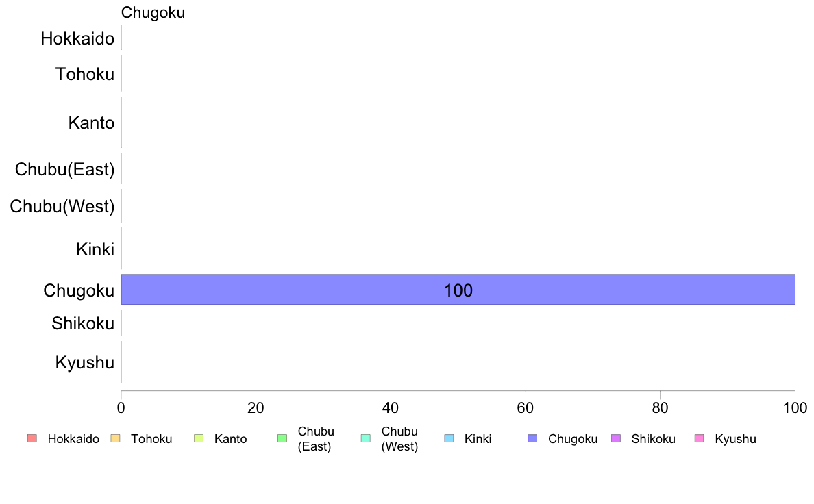
Task: Click the Chugoku chart title
Action: (x=153, y=12)
